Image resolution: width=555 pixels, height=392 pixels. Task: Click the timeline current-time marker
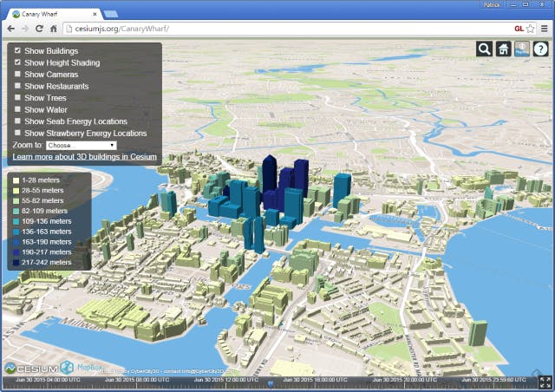[271, 384]
